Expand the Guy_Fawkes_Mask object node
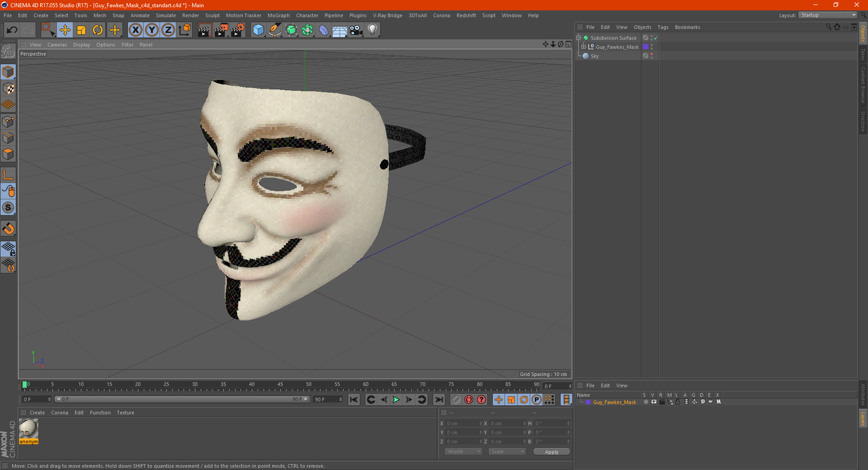868x470 pixels. (584, 47)
